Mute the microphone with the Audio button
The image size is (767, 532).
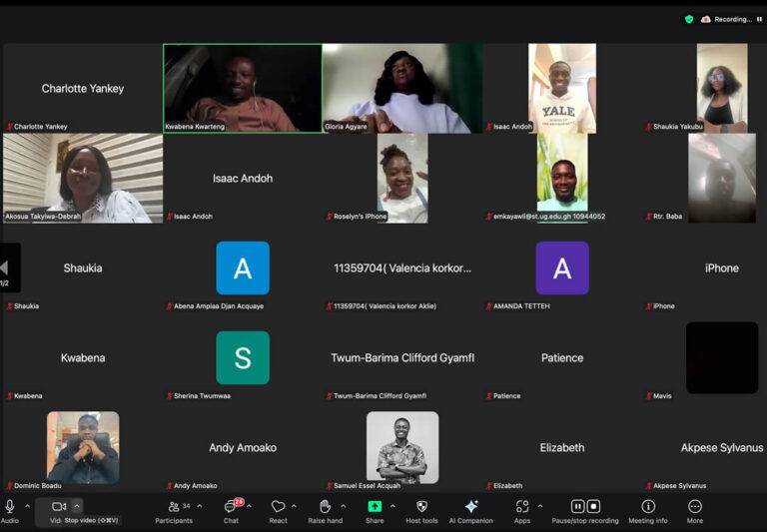[x=10, y=507]
